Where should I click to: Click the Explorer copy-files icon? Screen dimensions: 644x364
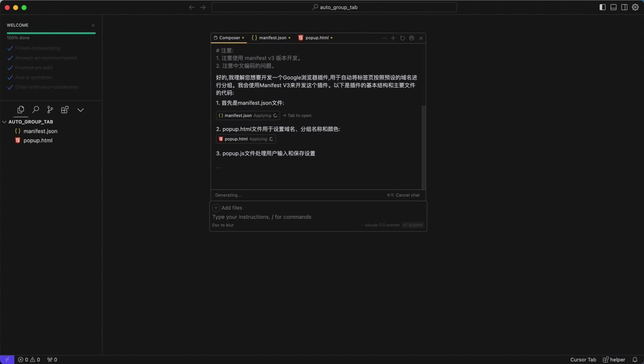click(21, 110)
